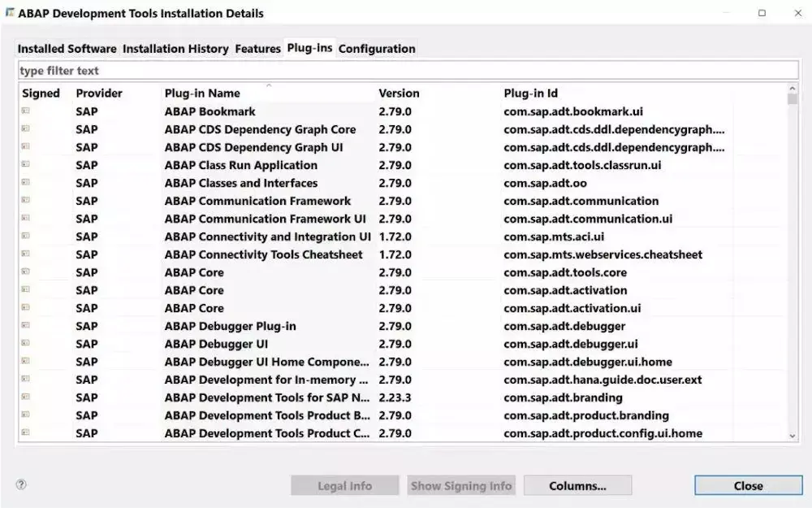Click the ADT application icon in the title bar
Viewport: 812px width, 508px height.
[10, 13]
